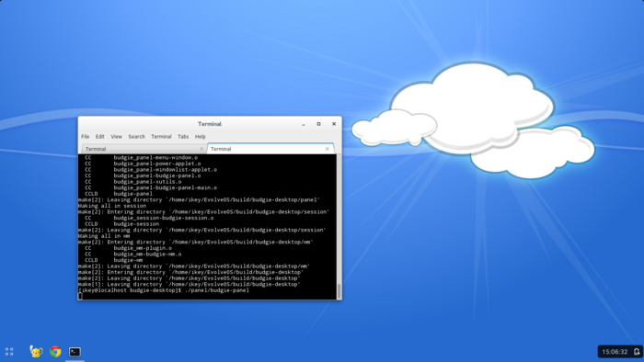Select the second Terminal tab
Screen dimensions: 644x362
[270, 149]
